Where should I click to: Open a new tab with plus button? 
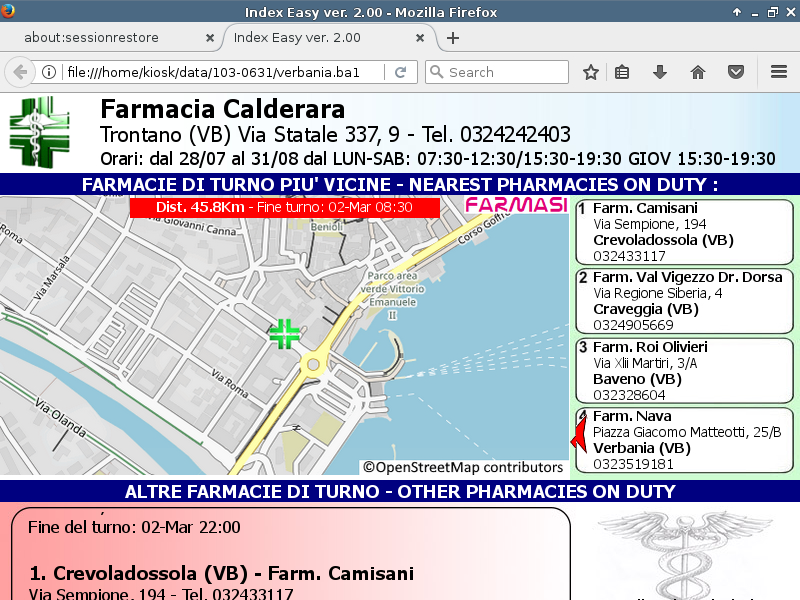[x=453, y=38]
